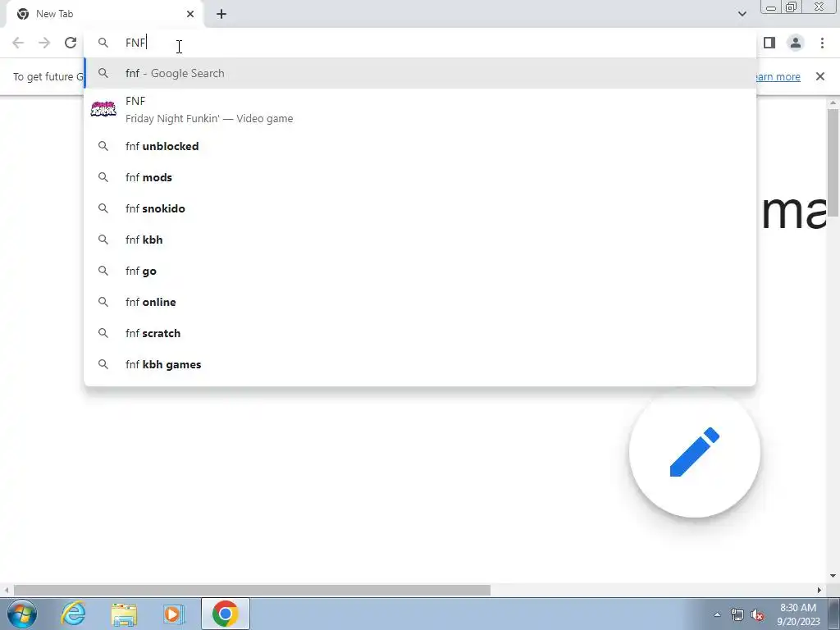Open the profile avatar icon
Viewport: 840px width, 630px height.
(796, 43)
